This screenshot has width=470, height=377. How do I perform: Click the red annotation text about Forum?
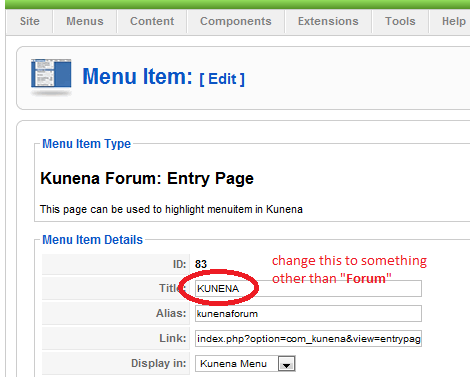pos(349,269)
